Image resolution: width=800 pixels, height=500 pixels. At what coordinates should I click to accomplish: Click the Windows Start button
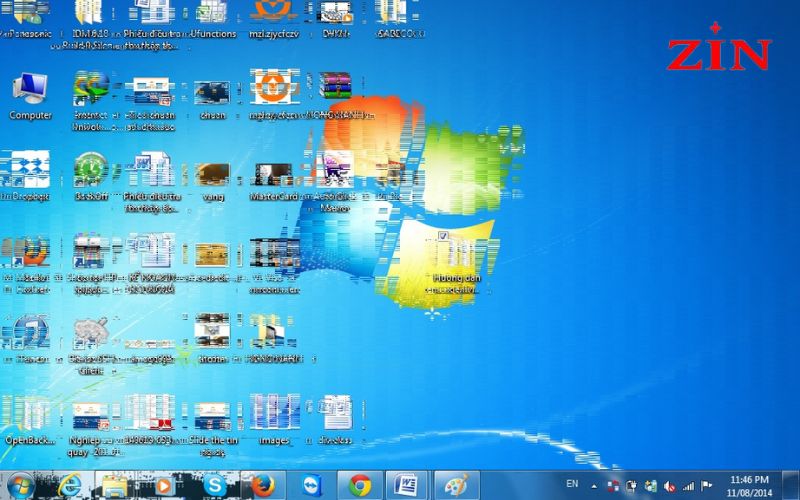(x=22, y=485)
